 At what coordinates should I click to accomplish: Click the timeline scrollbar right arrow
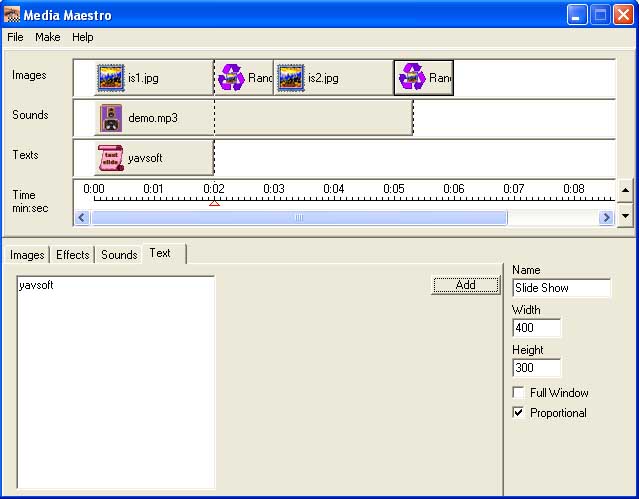[606, 217]
